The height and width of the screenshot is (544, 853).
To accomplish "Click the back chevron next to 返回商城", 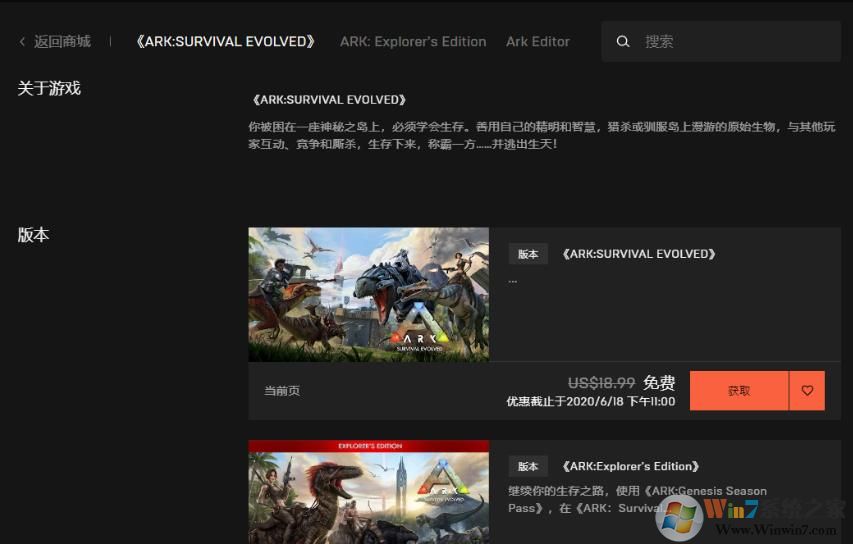I will point(22,42).
